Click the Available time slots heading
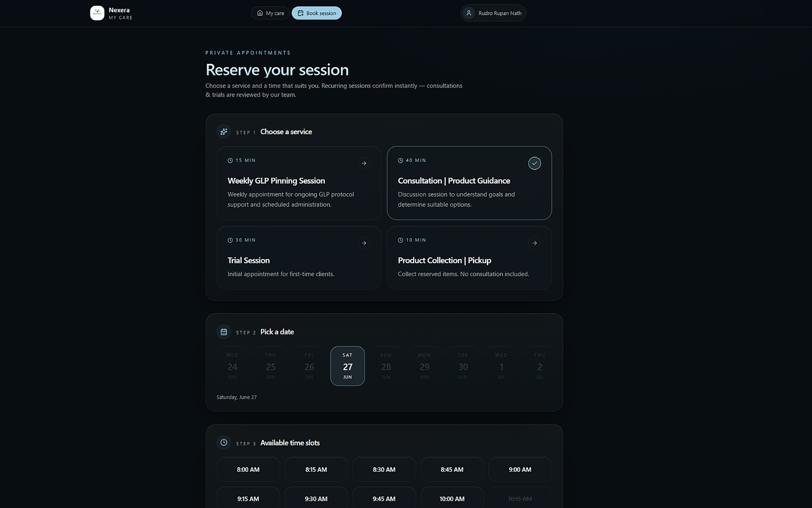 290,443
